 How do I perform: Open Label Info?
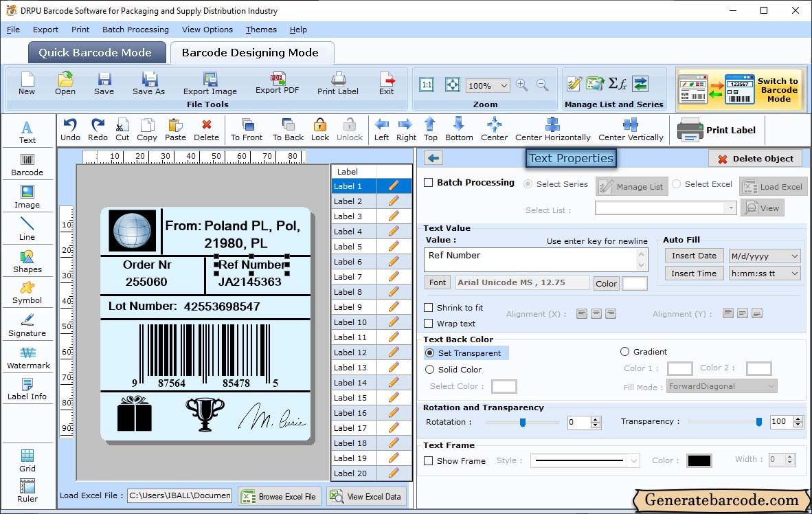[27, 389]
